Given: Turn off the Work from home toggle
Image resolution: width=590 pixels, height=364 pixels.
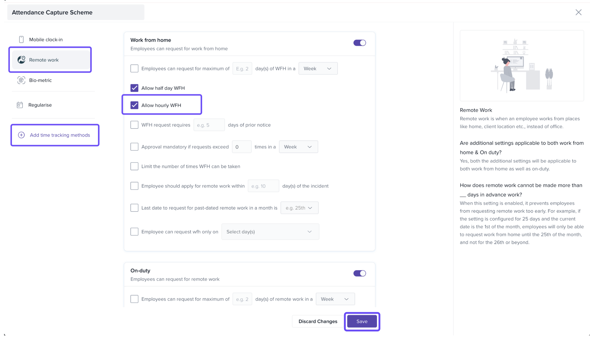Looking at the screenshot, I should [359, 43].
